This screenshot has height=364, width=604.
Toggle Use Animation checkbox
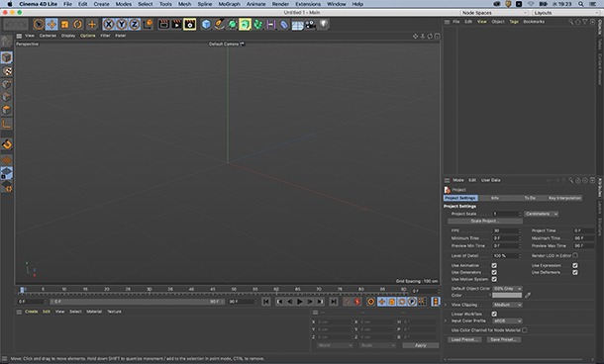494,265
